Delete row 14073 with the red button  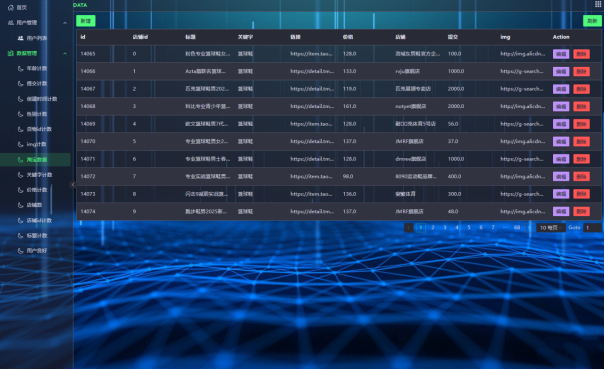[581, 194]
